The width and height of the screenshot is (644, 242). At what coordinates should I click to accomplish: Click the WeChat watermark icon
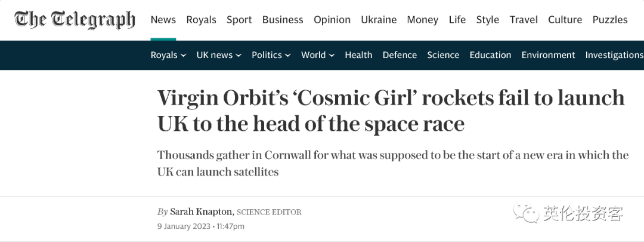coord(526,213)
